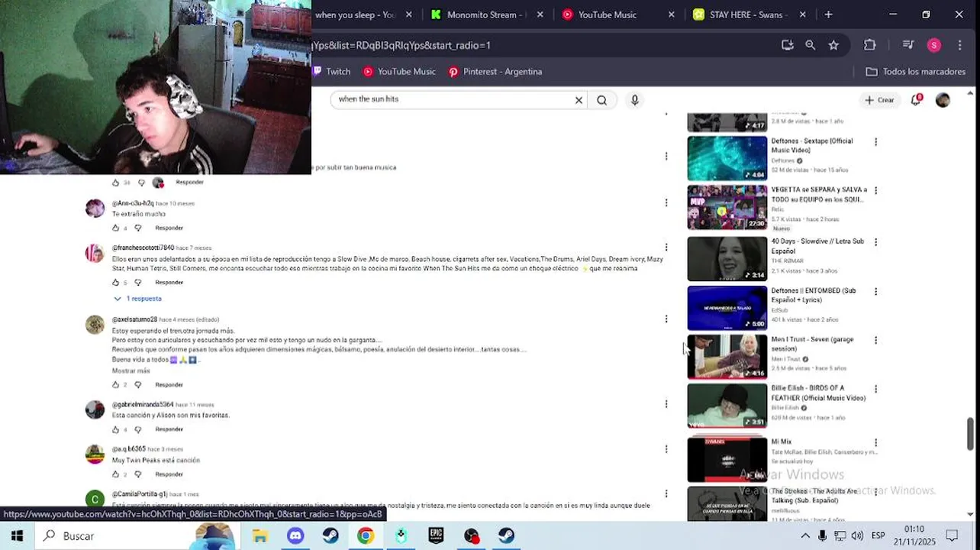
Task: Click the zoom magnifier icon in address bar
Action: pos(810,45)
